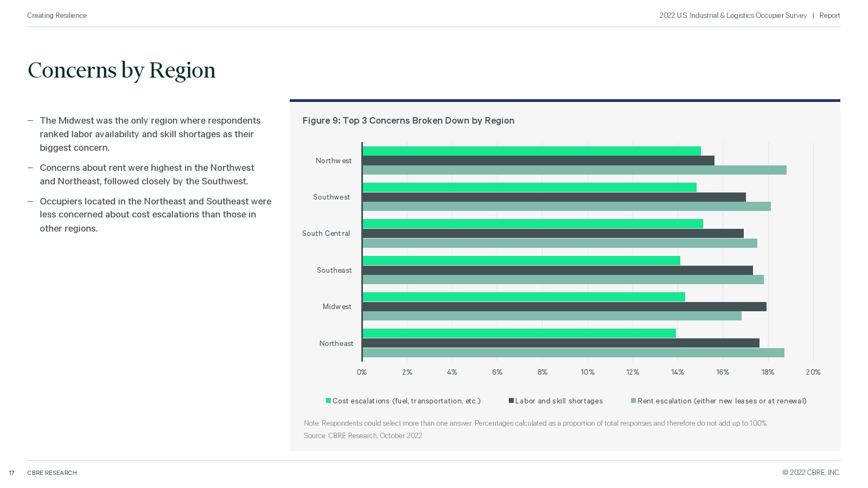
Task: Click the CBRE RESEARCH footer text
Action: (x=52, y=473)
